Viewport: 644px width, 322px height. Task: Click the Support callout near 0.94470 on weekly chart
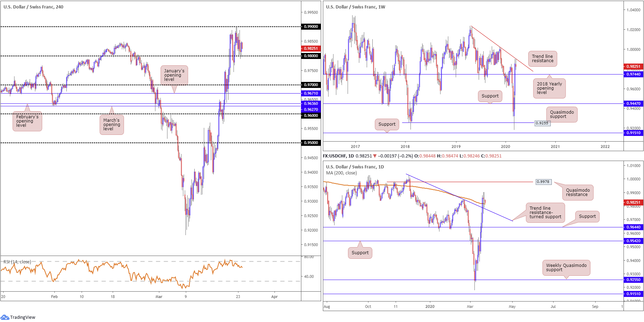click(x=490, y=96)
